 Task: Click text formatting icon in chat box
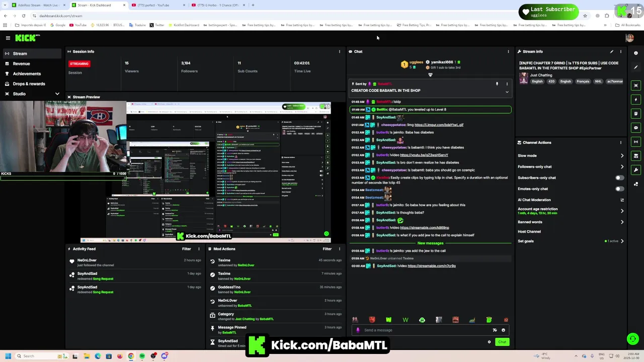click(x=495, y=330)
